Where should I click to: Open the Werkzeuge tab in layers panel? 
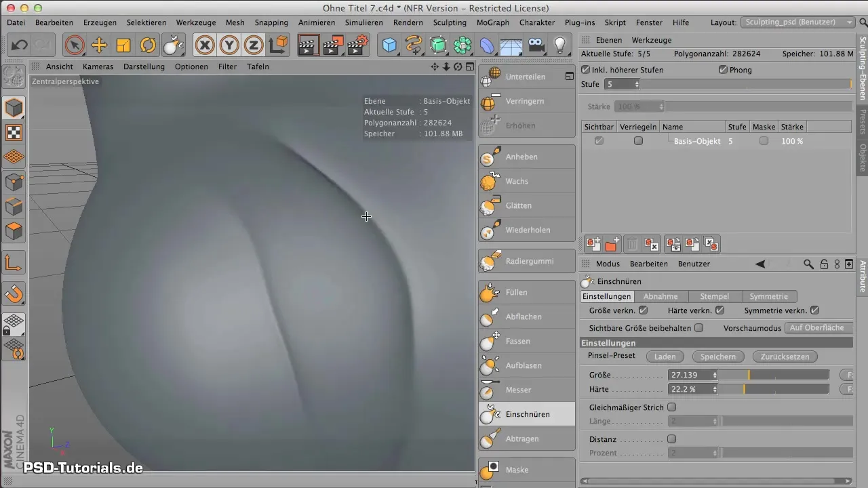click(x=651, y=40)
